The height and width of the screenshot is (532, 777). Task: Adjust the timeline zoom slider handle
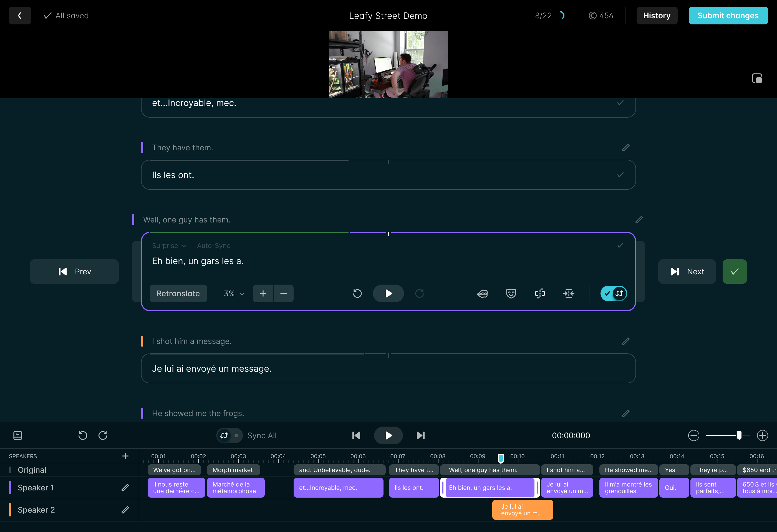(739, 435)
